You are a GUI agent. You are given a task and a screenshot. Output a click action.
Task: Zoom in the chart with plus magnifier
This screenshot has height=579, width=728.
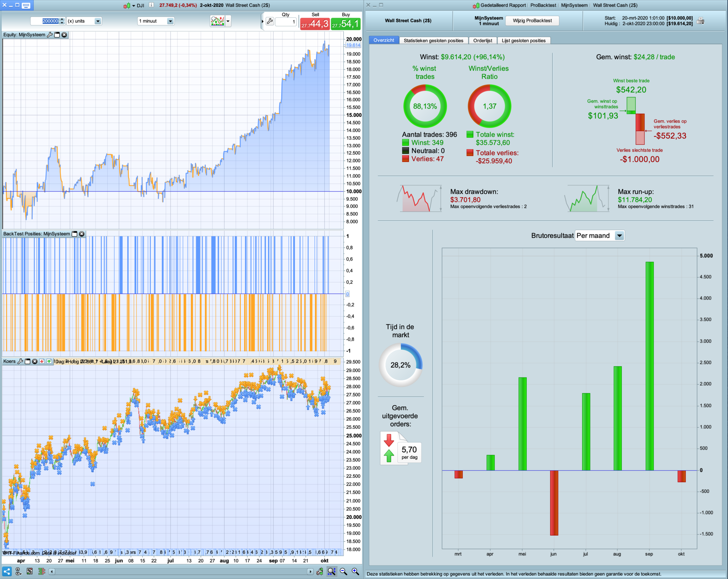pos(355,571)
